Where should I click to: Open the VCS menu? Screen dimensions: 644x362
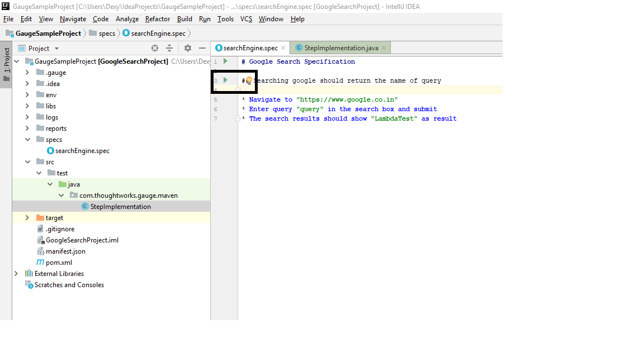(246, 19)
